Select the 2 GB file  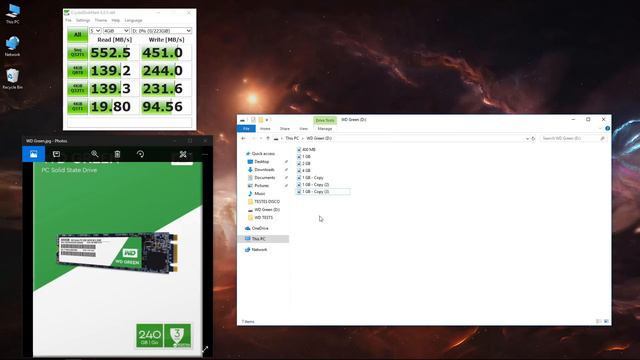click(x=304, y=163)
